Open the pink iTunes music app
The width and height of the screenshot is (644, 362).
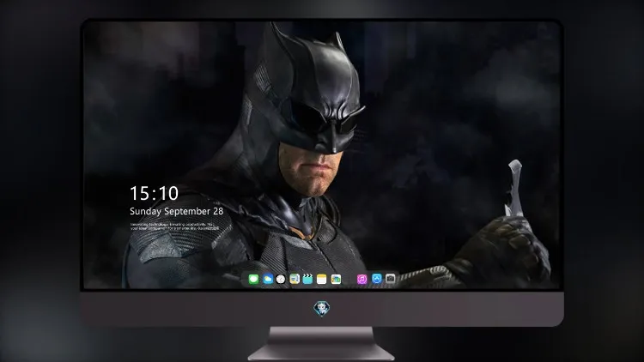click(361, 280)
